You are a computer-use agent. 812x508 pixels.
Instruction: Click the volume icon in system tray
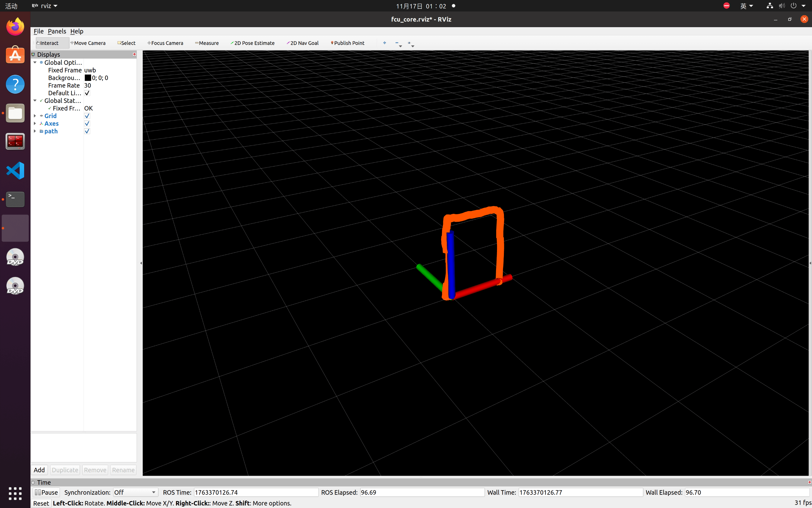tap(782, 6)
